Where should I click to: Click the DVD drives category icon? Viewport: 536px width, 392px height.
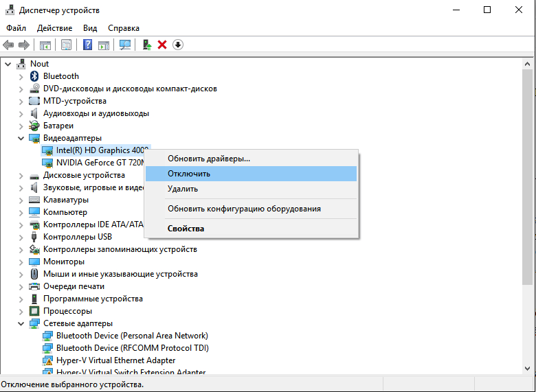(x=34, y=89)
